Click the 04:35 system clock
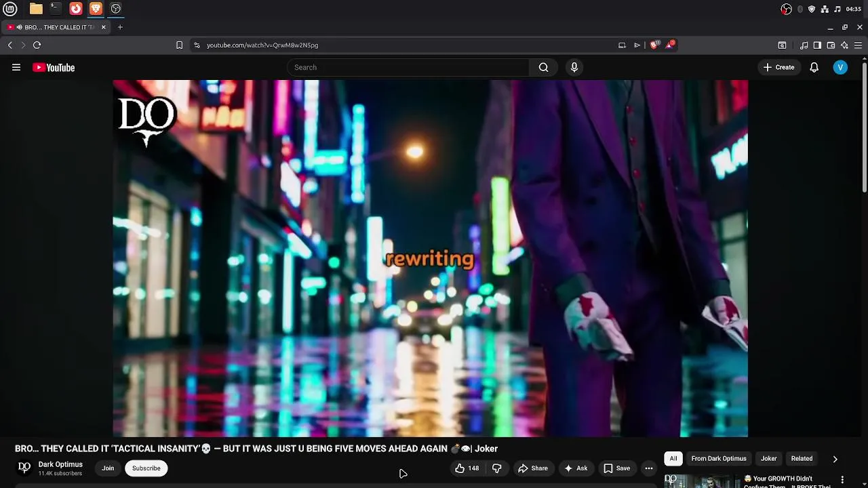Screen dimensions: 868x488 click(854, 9)
